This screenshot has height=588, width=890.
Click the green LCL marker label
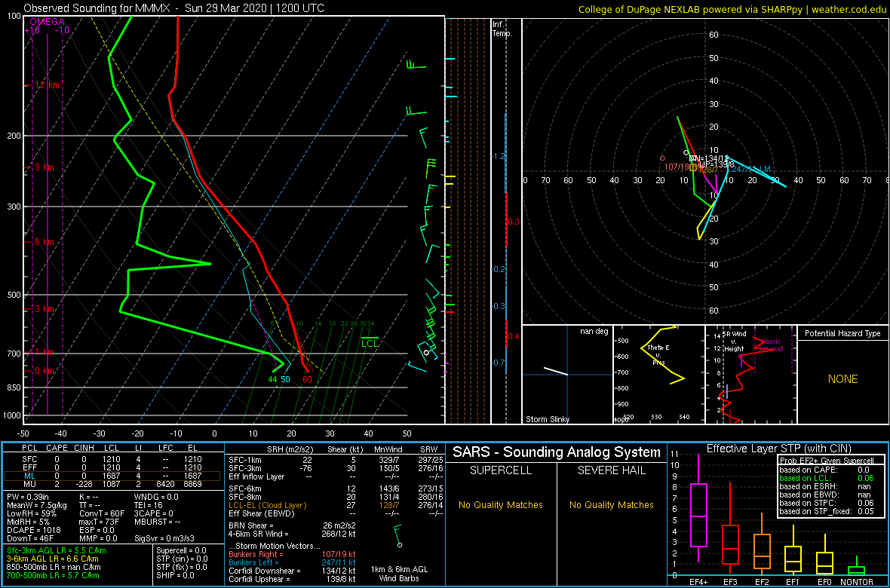370,344
